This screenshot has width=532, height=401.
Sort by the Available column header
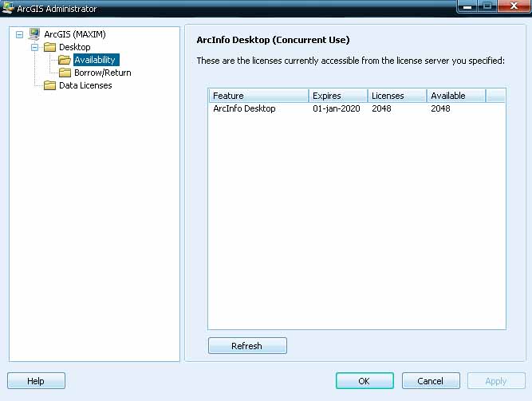tap(456, 96)
